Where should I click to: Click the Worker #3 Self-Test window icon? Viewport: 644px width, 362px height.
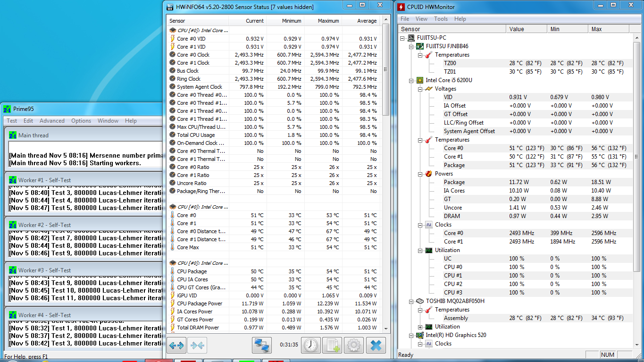(x=13, y=270)
